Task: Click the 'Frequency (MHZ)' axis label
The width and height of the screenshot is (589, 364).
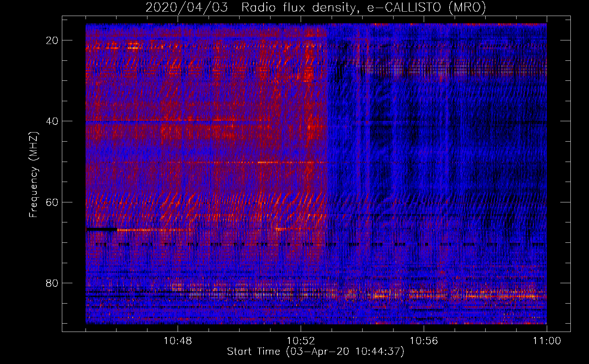Action: click(x=33, y=174)
